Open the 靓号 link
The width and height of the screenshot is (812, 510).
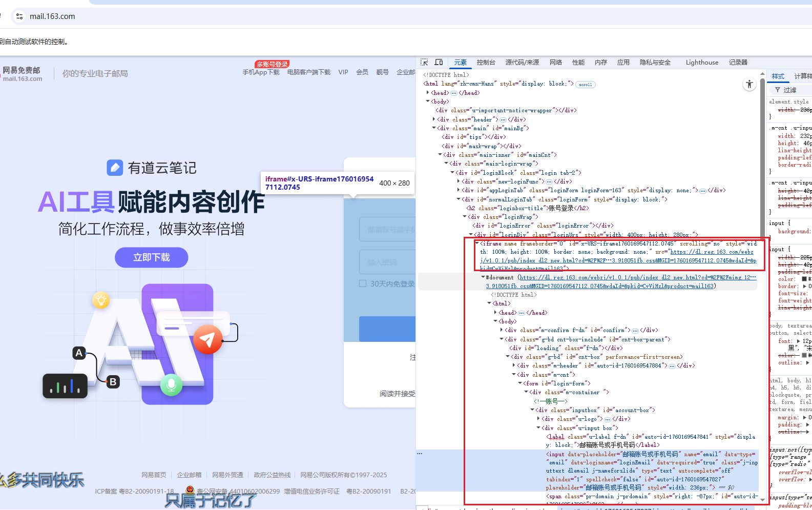coord(383,72)
